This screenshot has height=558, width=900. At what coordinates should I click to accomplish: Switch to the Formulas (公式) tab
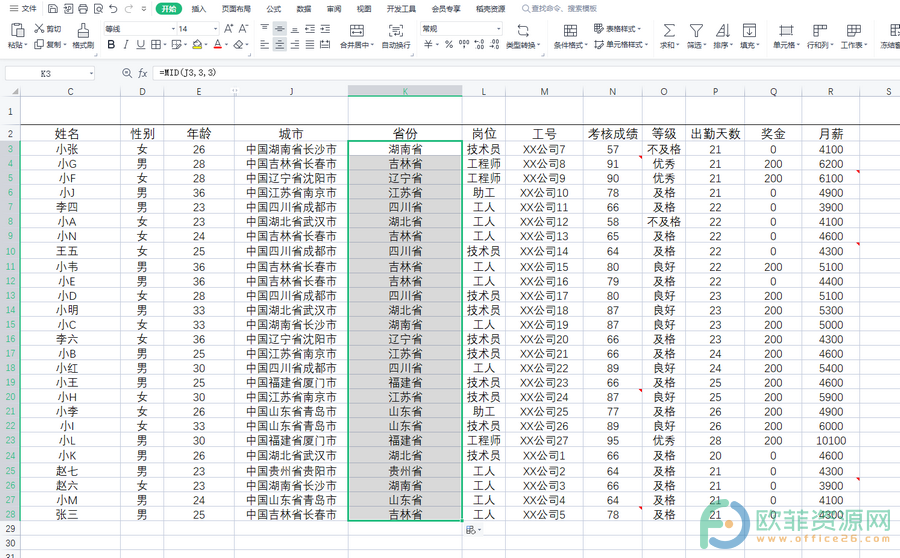point(274,9)
